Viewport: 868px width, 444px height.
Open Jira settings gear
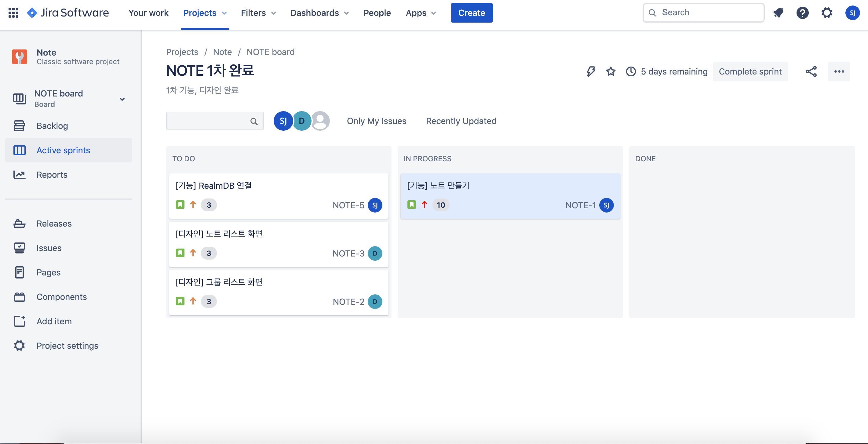827,13
